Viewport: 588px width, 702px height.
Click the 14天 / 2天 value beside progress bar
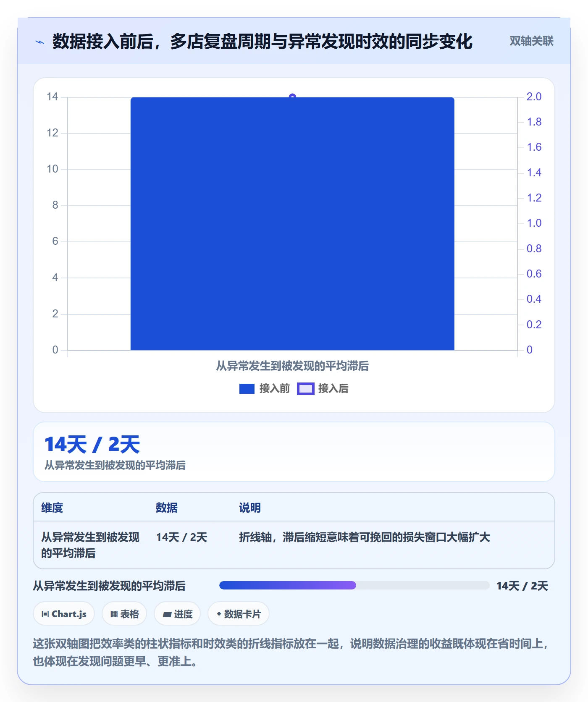click(x=522, y=586)
